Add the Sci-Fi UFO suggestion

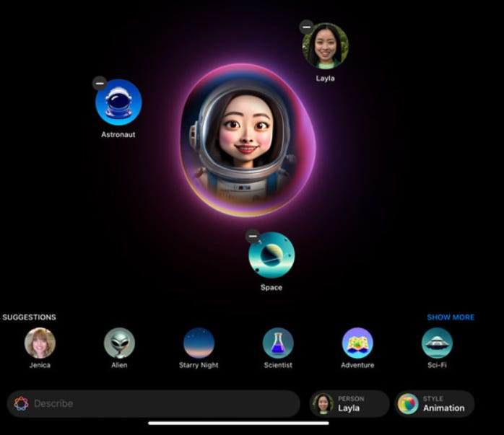(x=437, y=343)
